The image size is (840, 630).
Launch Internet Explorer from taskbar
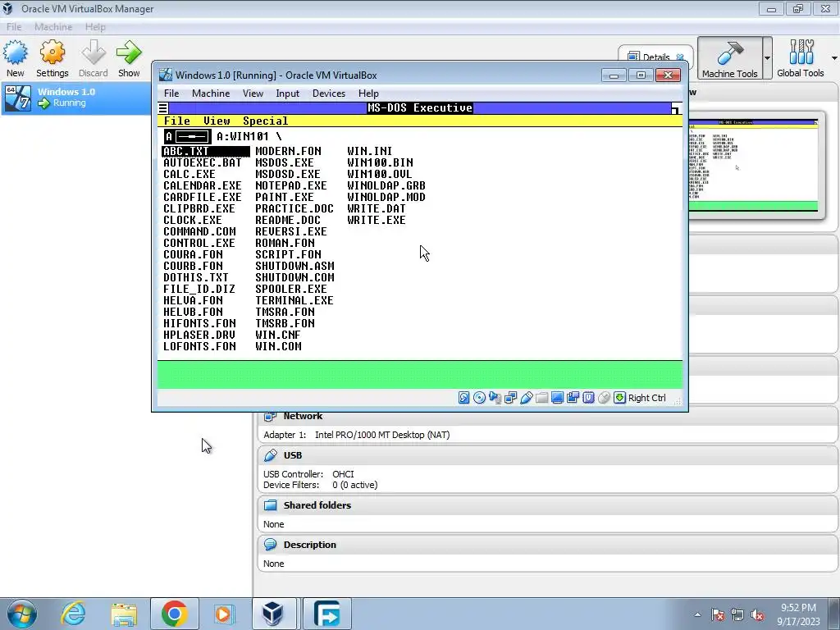tap(73, 614)
